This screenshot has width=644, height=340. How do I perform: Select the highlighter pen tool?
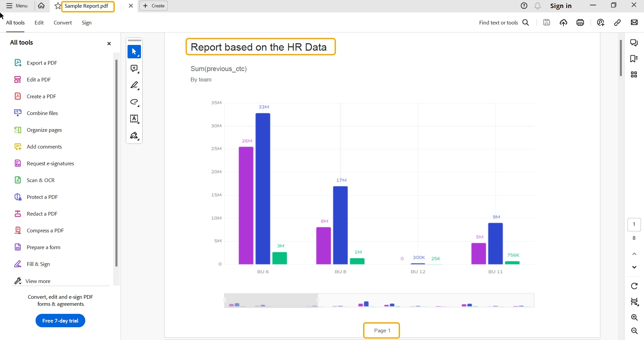click(x=134, y=85)
